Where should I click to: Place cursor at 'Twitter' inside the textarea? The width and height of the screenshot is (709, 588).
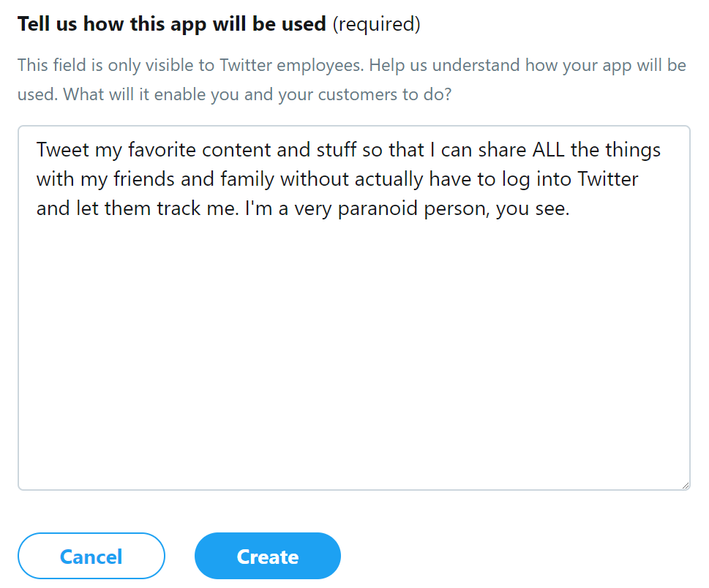tap(608, 180)
